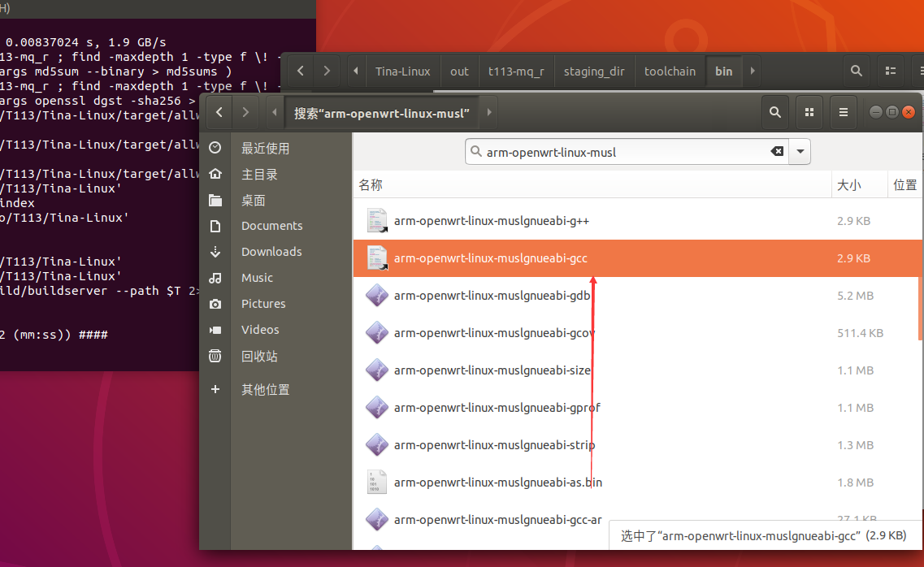The width and height of the screenshot is (924, 567).
Task: Sort by 位置 column header
Action: [905, 185]
